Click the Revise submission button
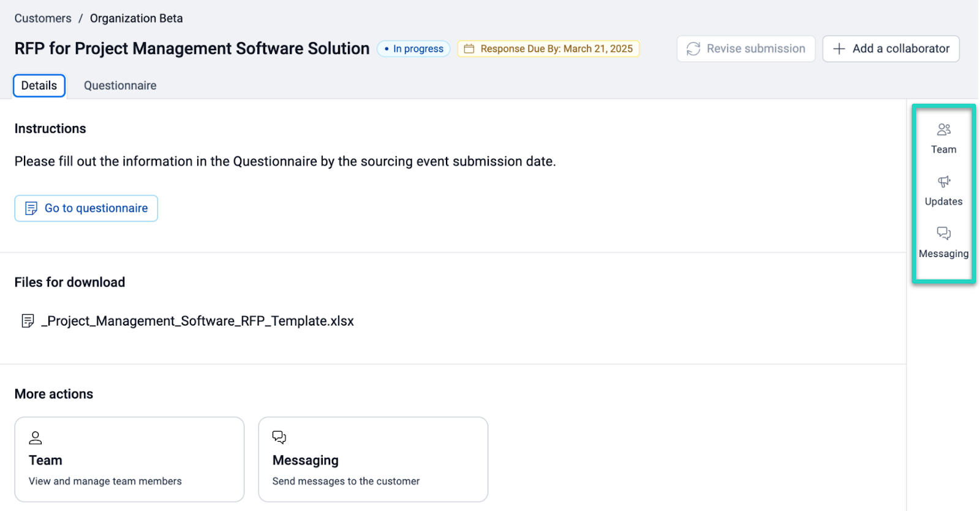This screenshot has width=980, height=511. click(745, 49)
